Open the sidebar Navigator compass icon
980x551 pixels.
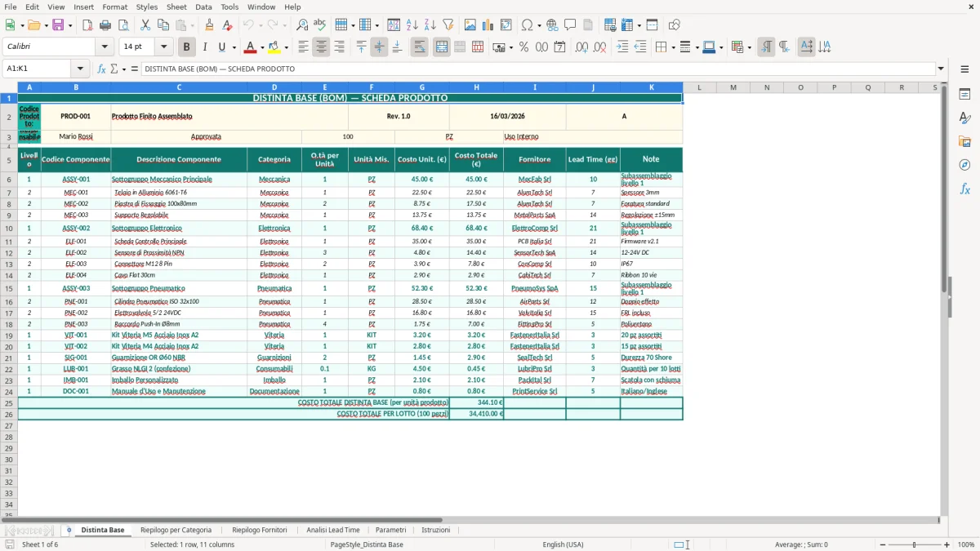click(964, 165)
